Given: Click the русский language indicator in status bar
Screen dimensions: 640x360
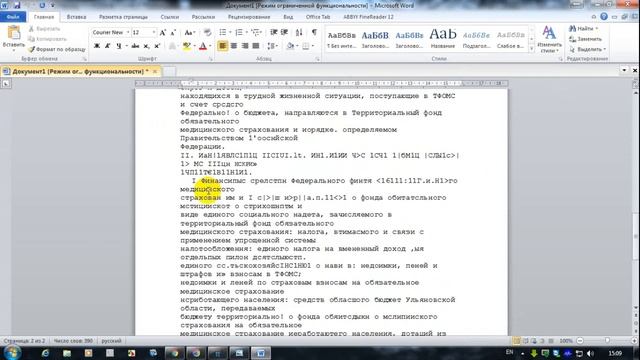Looking at the screenshot, I should [111, 341].
